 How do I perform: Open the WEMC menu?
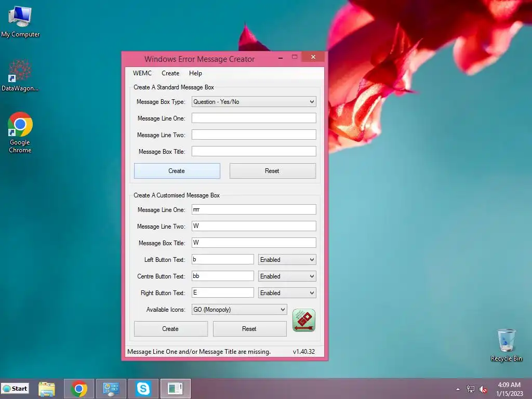click(x=142, y=73)
